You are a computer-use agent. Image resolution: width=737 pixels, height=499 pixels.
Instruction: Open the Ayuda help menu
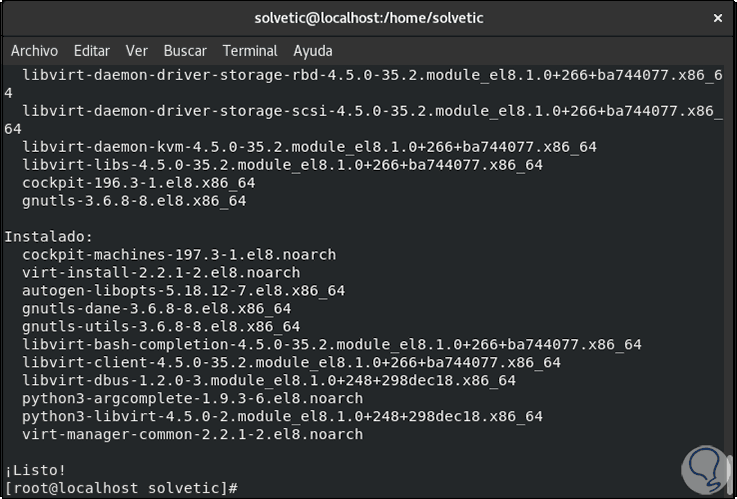[313, 51]
